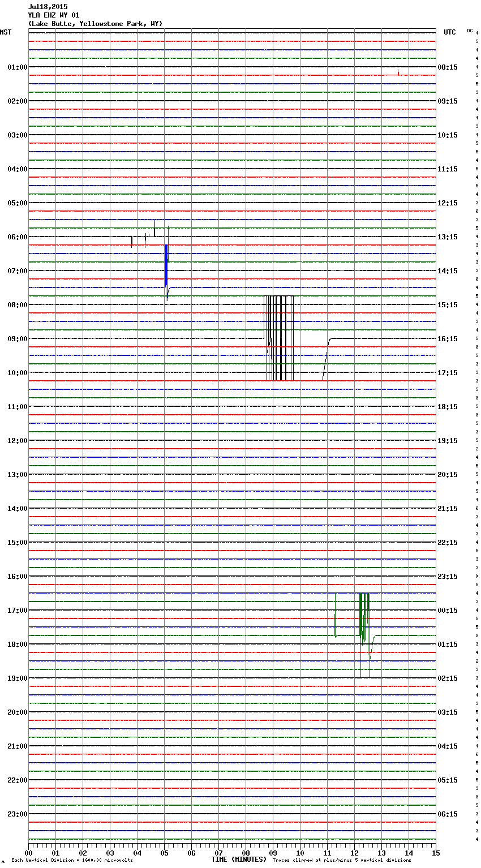Select the 17:00 MST time label

pos(17,611)
